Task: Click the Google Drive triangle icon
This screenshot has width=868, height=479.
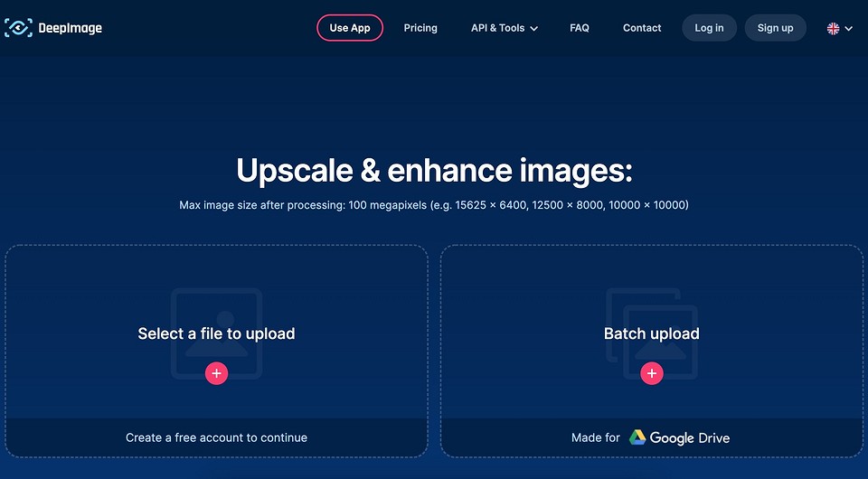Action: [637, 437]
